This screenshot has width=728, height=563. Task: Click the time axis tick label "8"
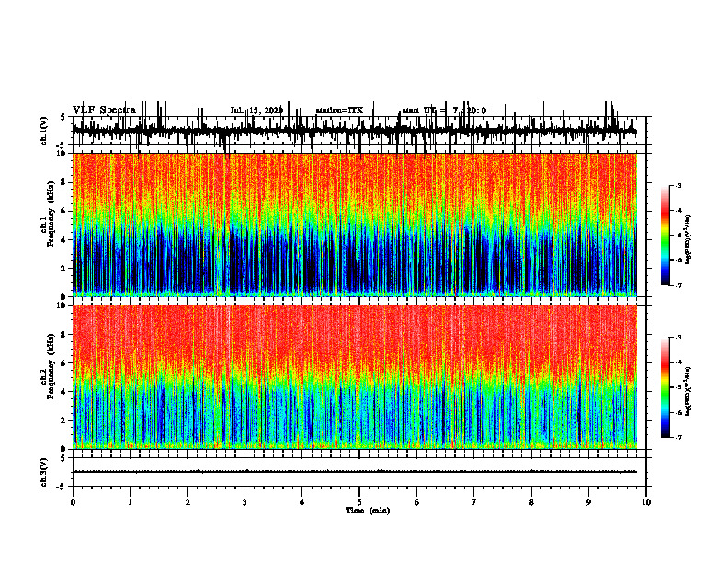coord(531,502)
